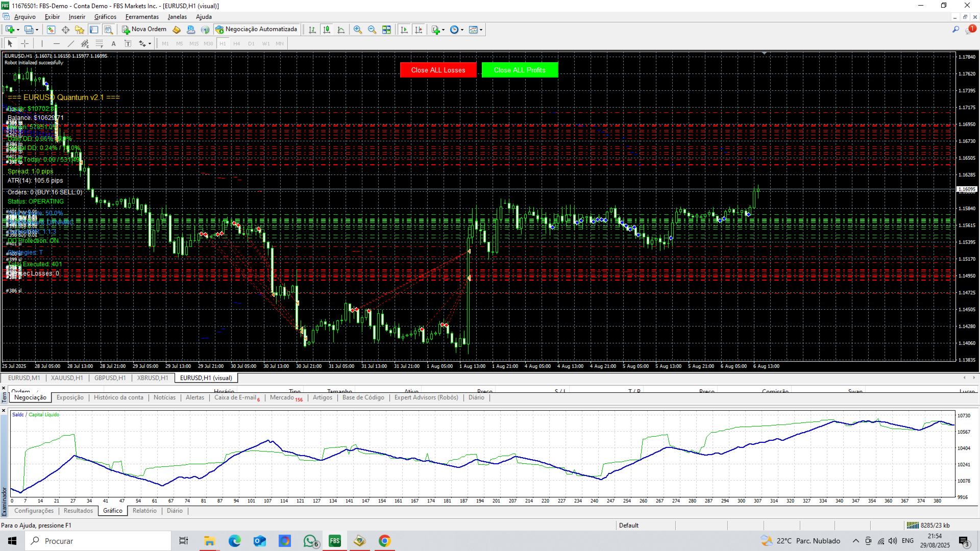980x551 pixels.
Task: Select the H4 timeframe
Action: click(237, 44)
